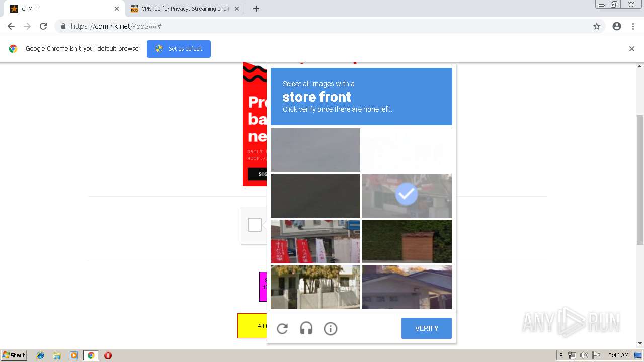Bookmark this page with the star icon
This screenshot has height=362, width=644.
[x=597, y=26]
